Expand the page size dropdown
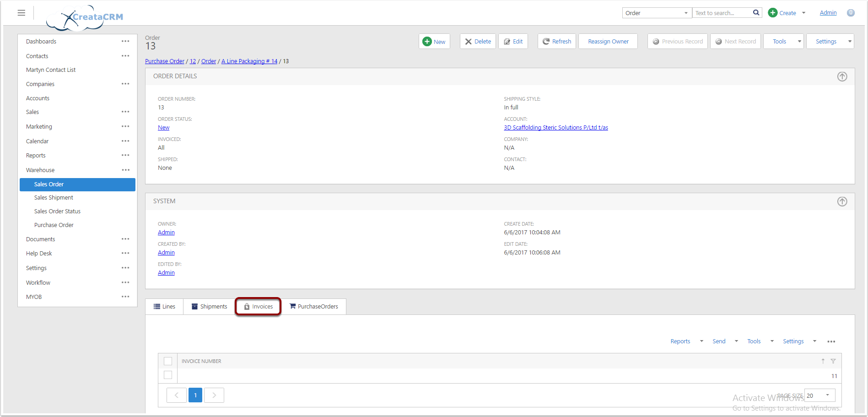 coord(827,395)
